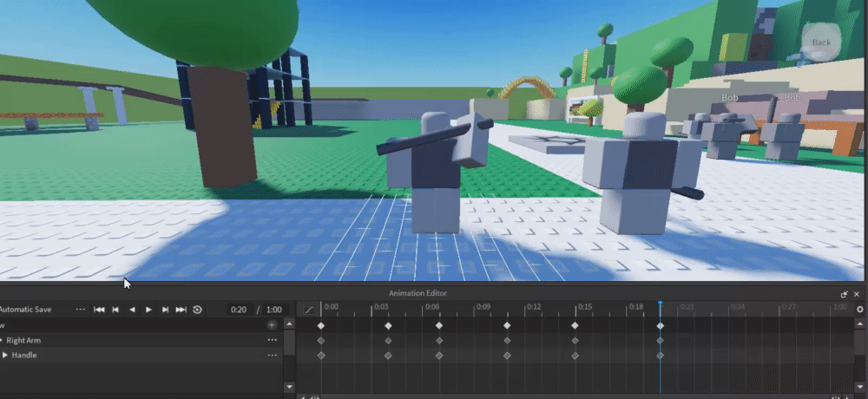Click the track list vertical scrollbar thumb
868x399 pixels.
tap(290, 343)
